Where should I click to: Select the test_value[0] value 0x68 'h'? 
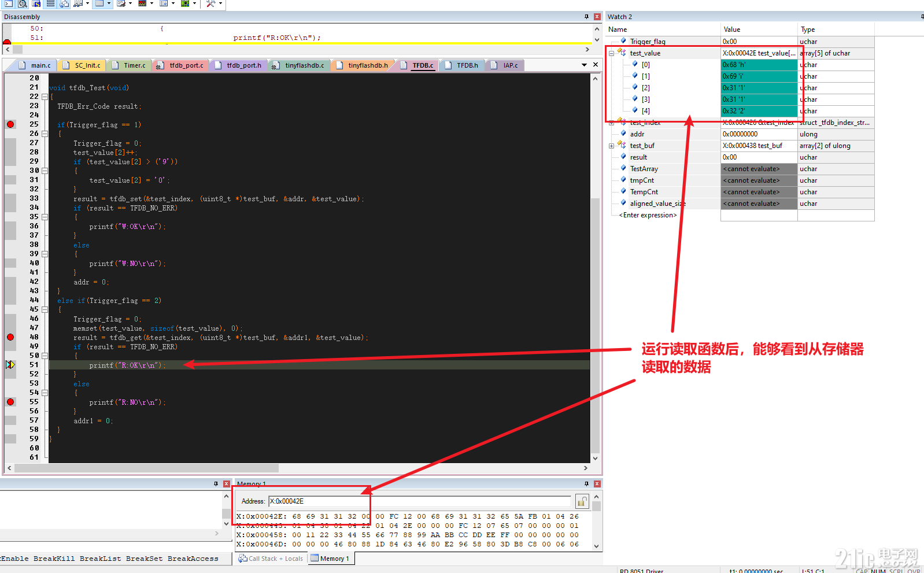(759, 65)
